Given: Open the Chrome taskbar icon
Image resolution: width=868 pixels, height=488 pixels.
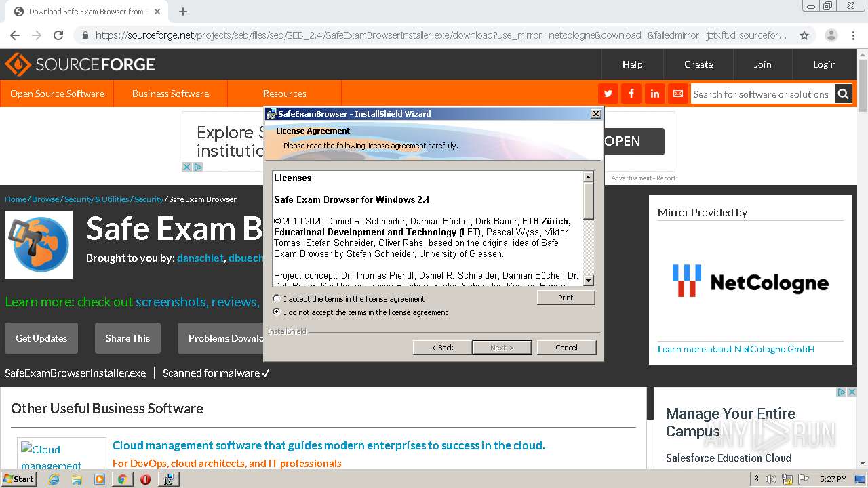Looking at the screenshot, I should (x=123, y=479).
